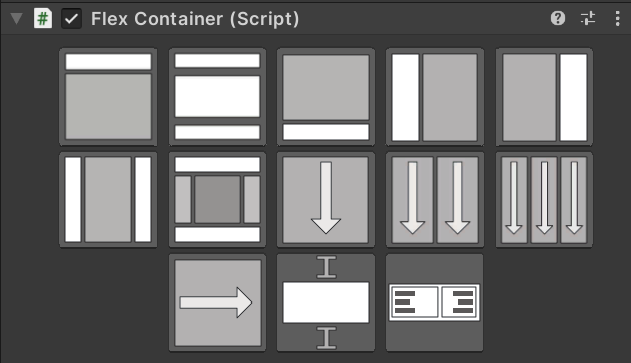This screenshot has width=631, height=363.
Task: Collapse the Flex Container component foldout
Action: tap(16, 19)
